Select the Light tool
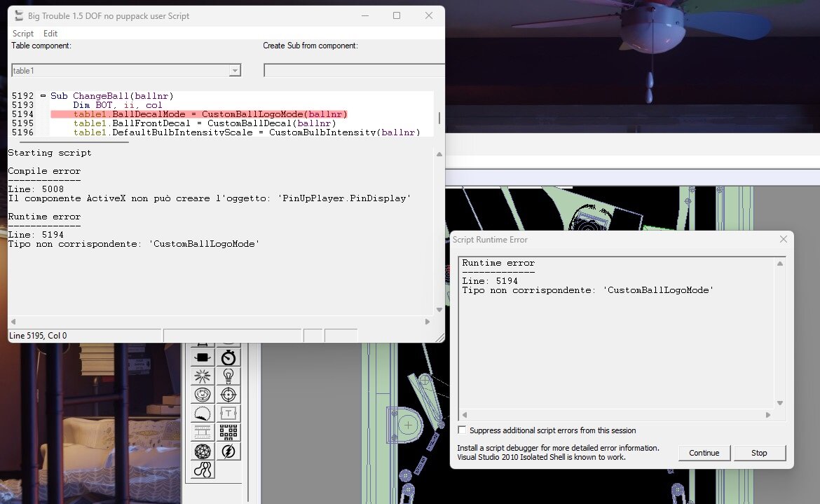The height and width of the screenshot is (504, 820). 228,376
